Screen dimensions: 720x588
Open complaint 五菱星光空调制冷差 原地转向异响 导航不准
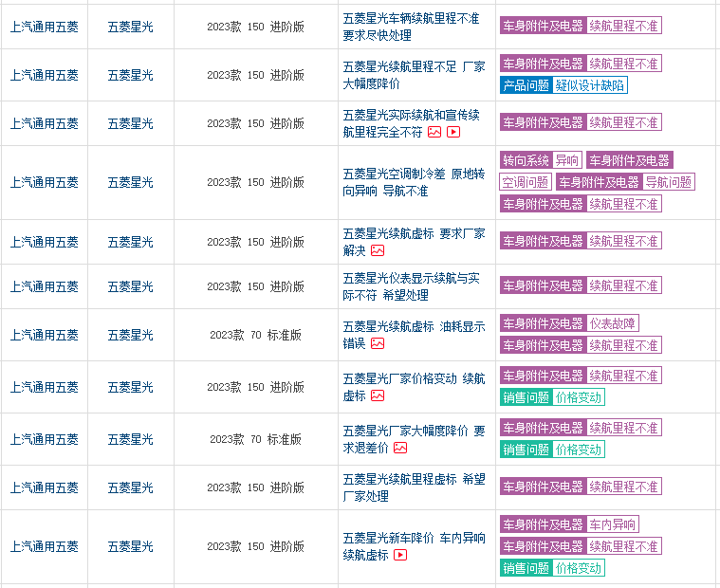click(414, 182)
